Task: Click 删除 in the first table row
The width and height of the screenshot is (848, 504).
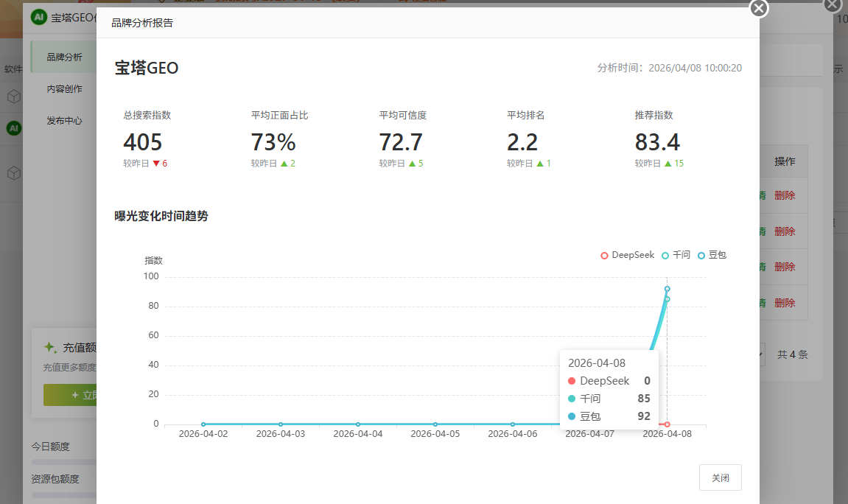Action: pyautogui.click(x=785, y=195)
